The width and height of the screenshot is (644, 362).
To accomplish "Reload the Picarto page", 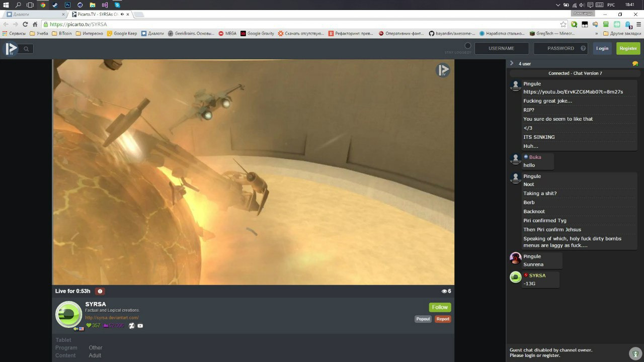I will click(25, 24).
